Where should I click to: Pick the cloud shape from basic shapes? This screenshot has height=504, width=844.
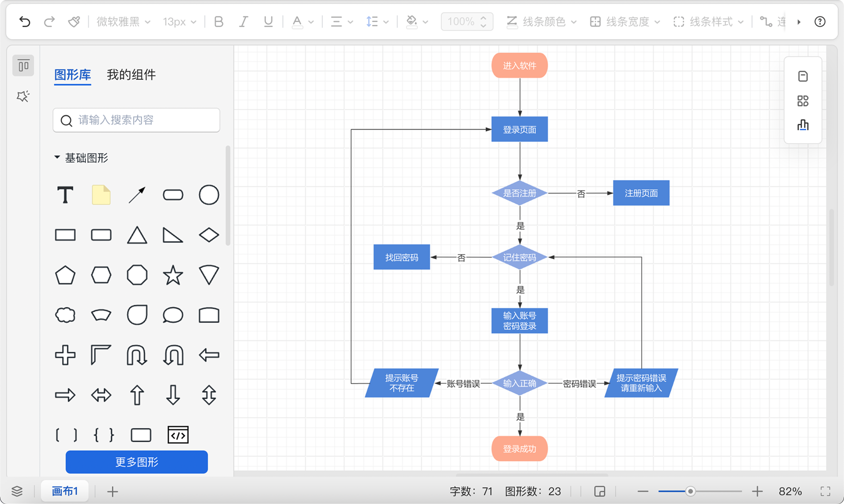click(x=65, y=315)
